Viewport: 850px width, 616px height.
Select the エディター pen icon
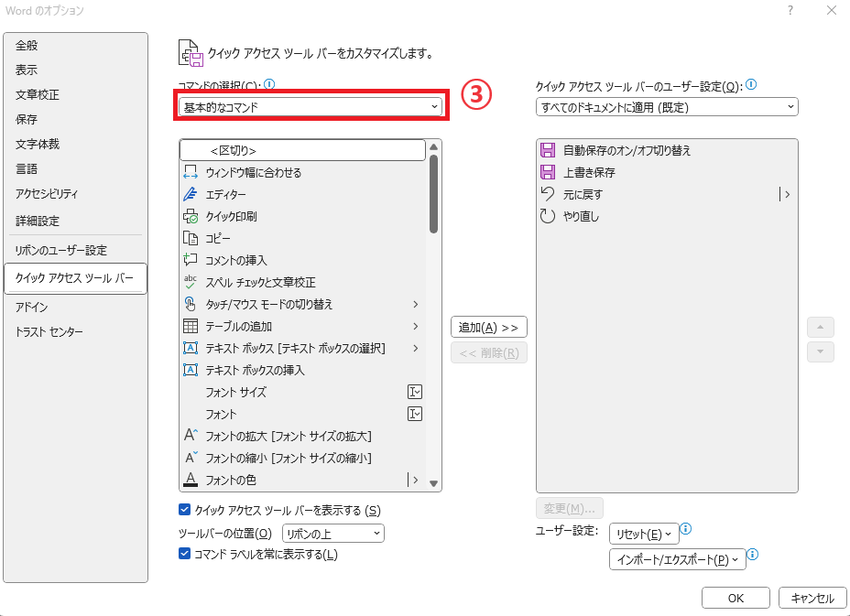pos(191,194)
